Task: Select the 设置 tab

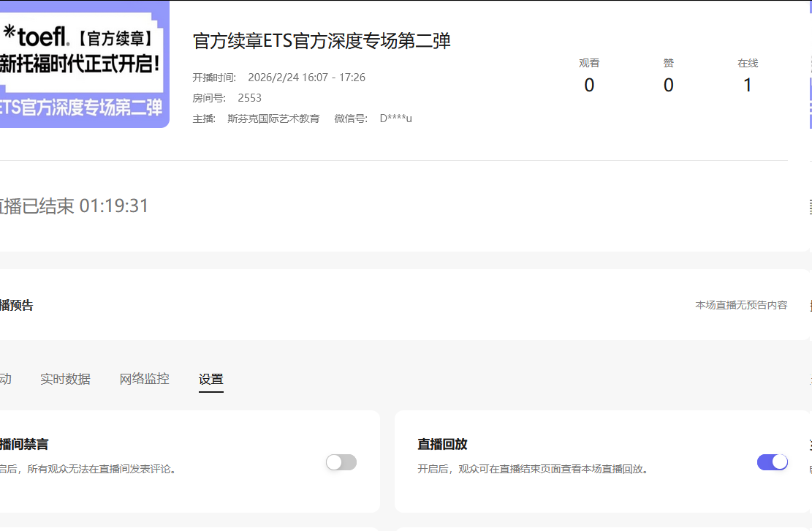Action: 210,379
